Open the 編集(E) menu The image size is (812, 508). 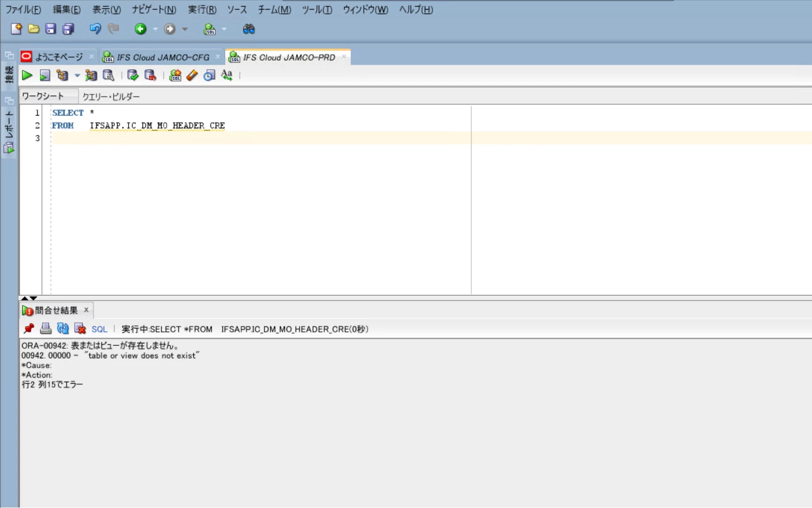67,9
